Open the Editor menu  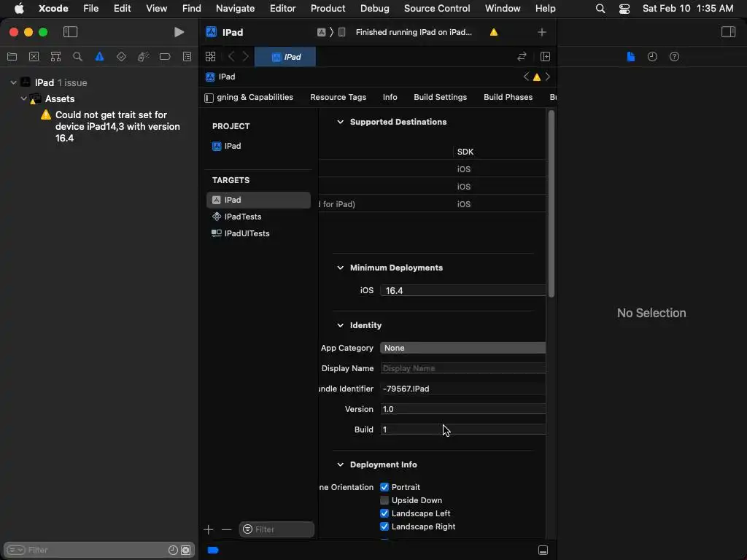282,9
